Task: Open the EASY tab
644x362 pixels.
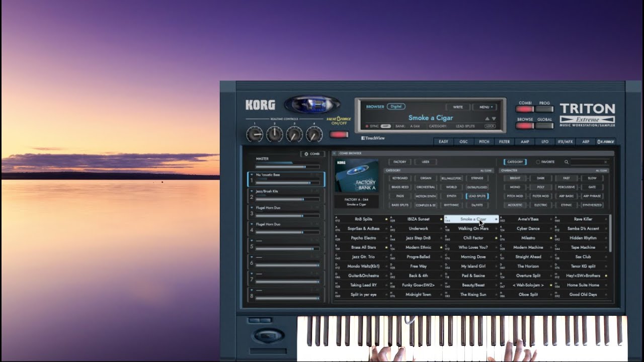Action: [x=443, y=142]
